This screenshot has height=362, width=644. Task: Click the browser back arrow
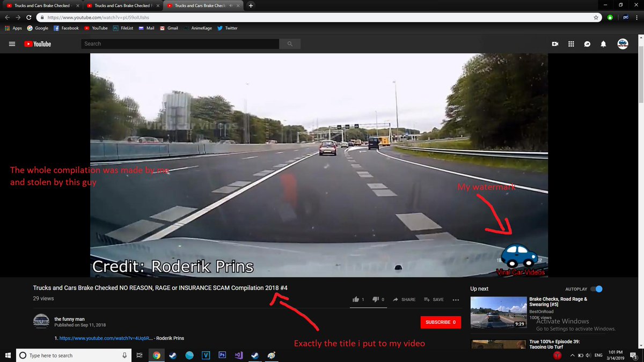coord(7,17)
